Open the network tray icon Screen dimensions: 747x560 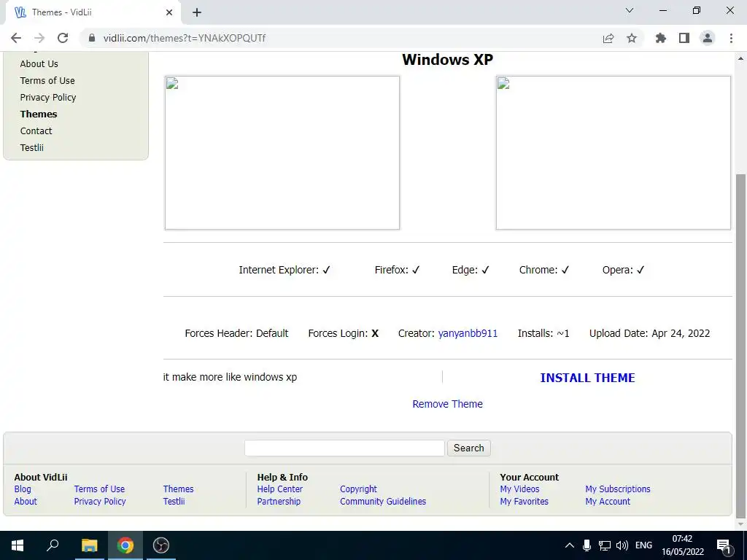(605, 545)
